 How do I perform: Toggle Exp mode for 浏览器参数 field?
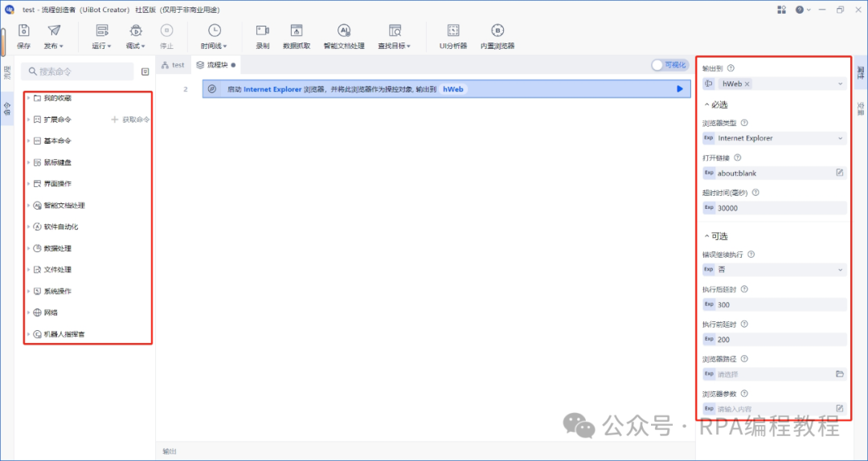pos(709,409)
